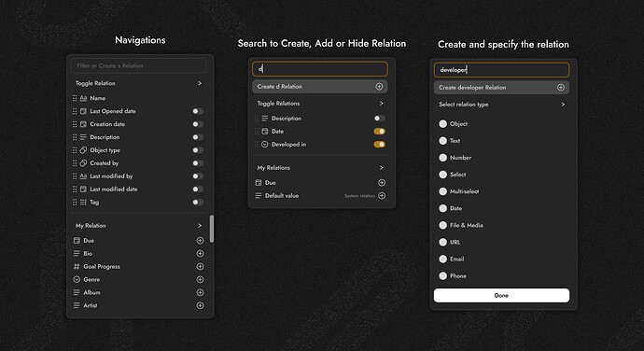The width and height of the screenshot is (644, 351).
Task: Click the hash icon beside Goal Progress
Action: 77,266
